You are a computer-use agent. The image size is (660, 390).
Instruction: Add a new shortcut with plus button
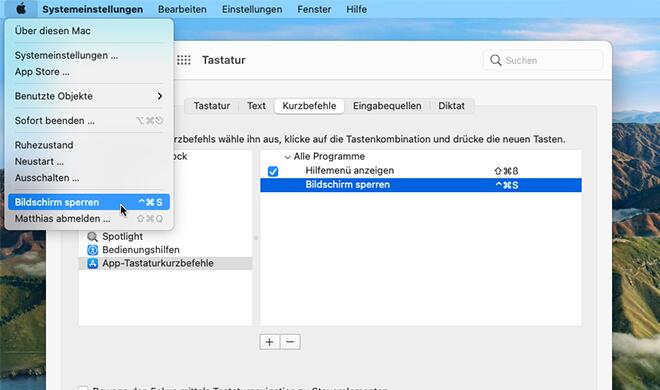click(270, 342)
